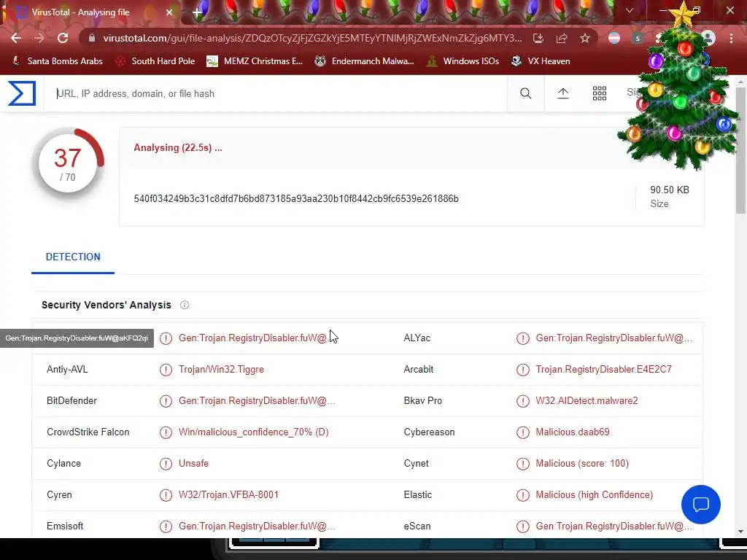747x560 pixels.
Task: Click the CrowdStrike Falcon vendor name
Action: tap(88, 432)
